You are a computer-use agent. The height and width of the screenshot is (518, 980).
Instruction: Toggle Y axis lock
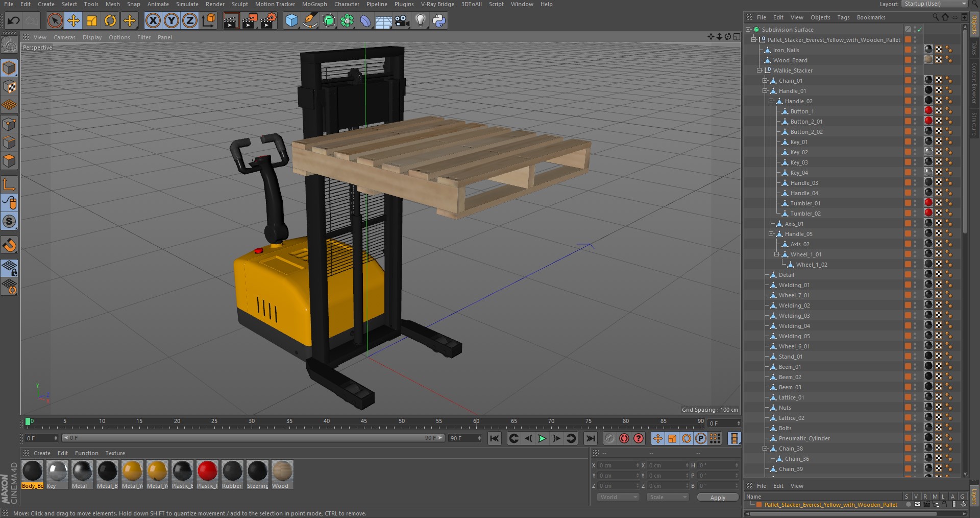pyautogui.click(x=171, y=20)
